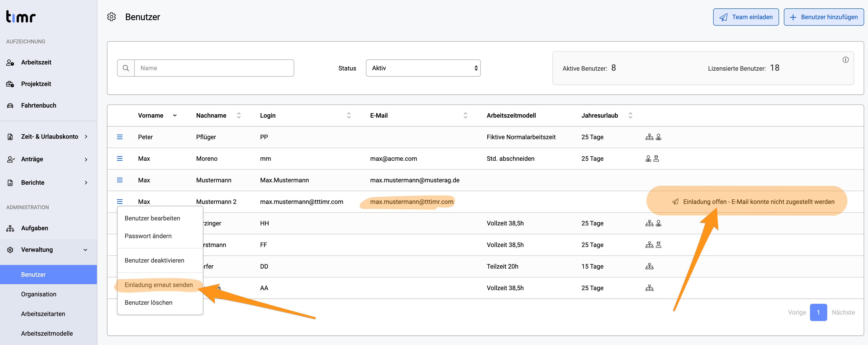Sort table by Vorname column
Image resolution: width=868 pixels, height=345 pixels.
pos(157,115)
